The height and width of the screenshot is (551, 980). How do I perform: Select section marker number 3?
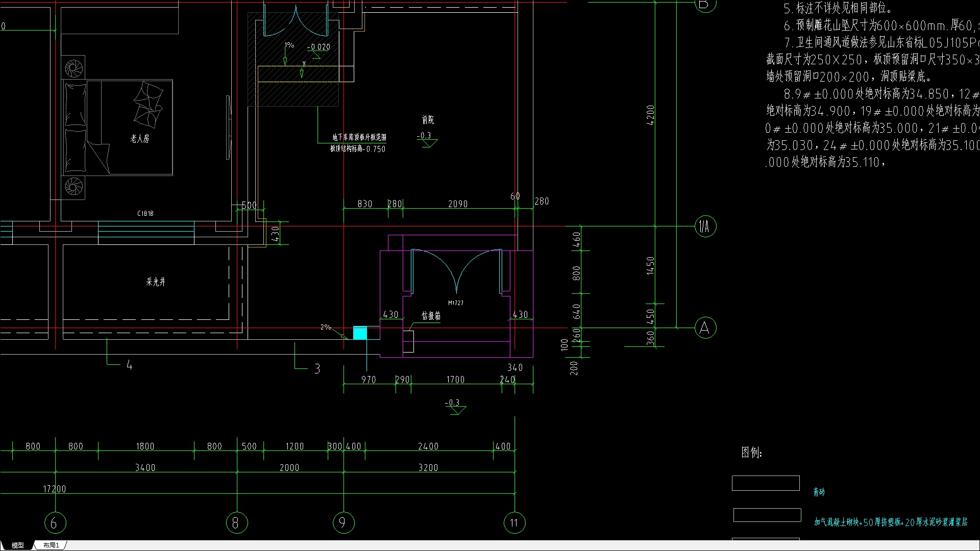317,369
